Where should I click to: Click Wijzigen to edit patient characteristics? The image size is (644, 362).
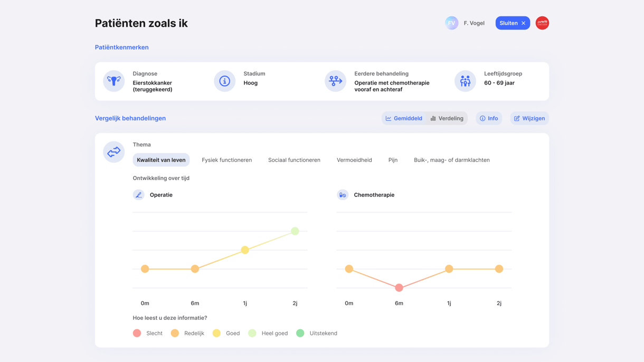click(529, 118)
